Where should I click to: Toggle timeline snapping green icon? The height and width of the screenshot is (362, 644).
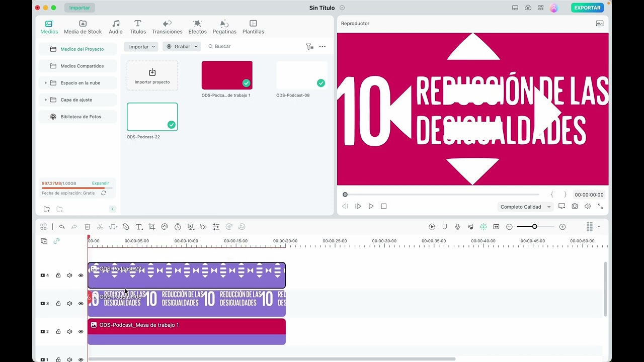pyautogui.click(x=483, y=227)
